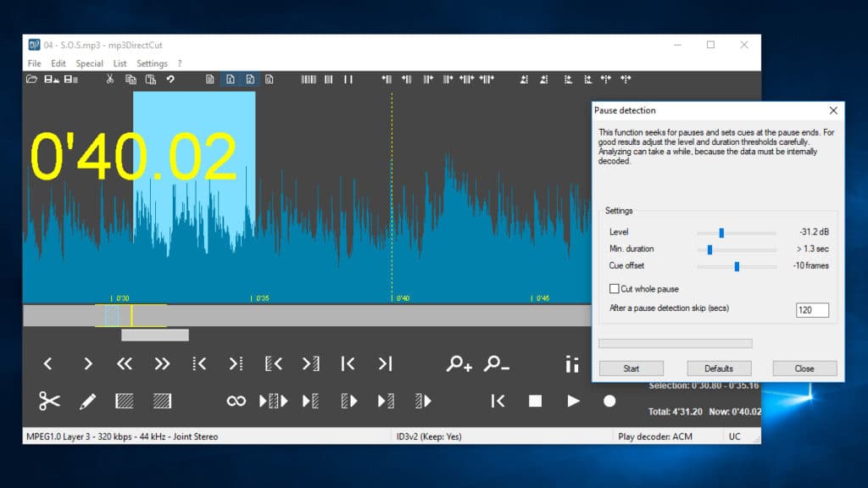This screenshot has width=868, height=488.
Task: Click the Stop playback square button
Action: [x=537, y=400]
